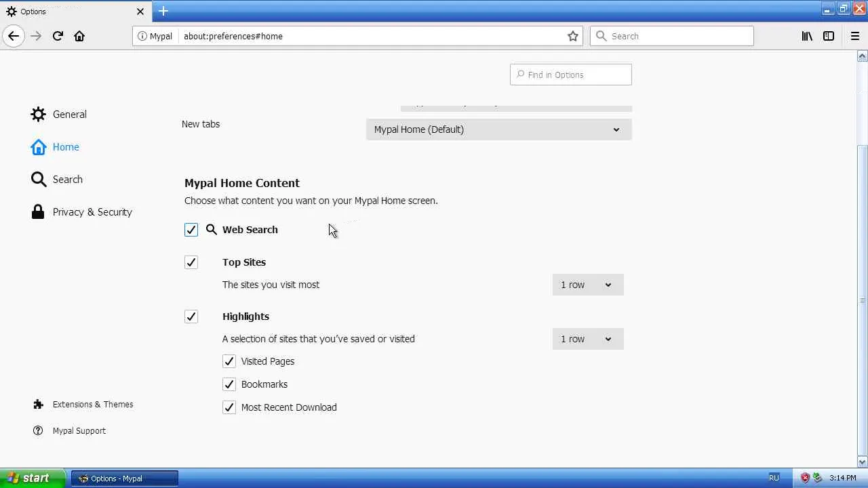Select the Home category label
868x488 pixels.
pyautogui.click(x=66, y=146)
